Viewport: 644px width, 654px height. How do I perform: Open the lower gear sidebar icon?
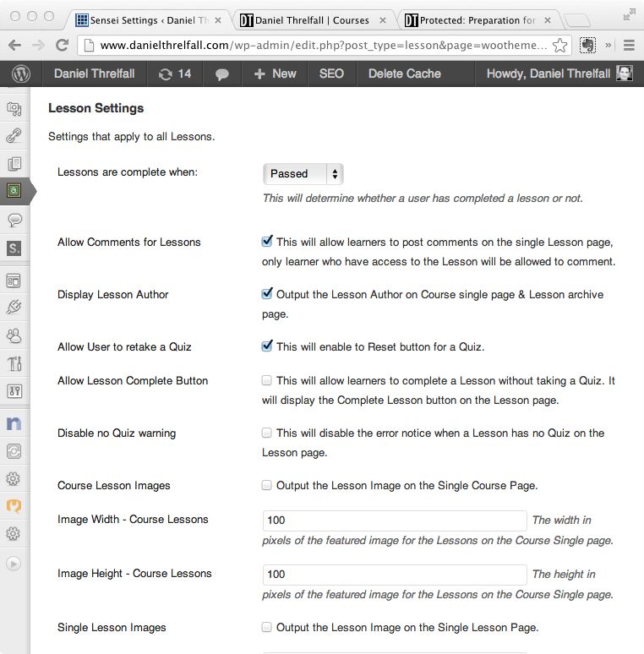(x=14, y=533)
